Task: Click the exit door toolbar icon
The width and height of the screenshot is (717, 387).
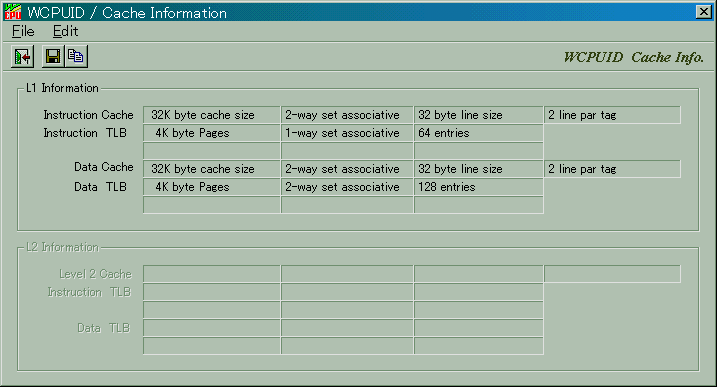Action: coord(22,57)
